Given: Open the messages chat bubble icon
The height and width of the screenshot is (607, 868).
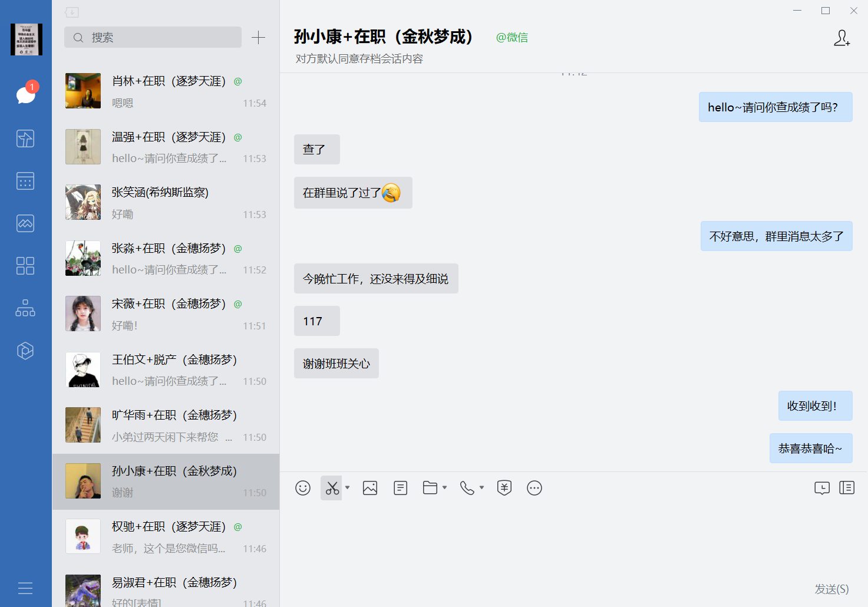Looking at the screenshot, I should pos(25,94).
